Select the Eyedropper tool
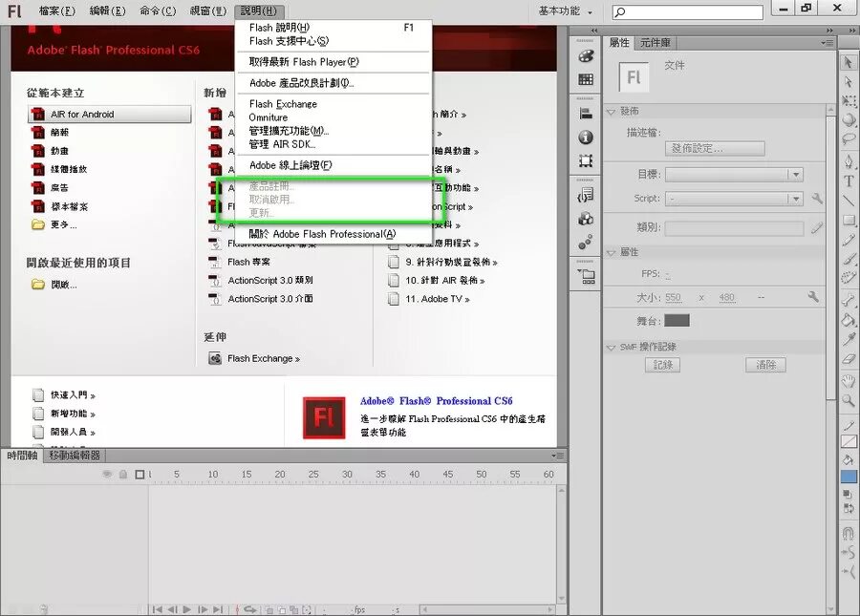This screenshot has width=860, height=616. tap(849, 339)
